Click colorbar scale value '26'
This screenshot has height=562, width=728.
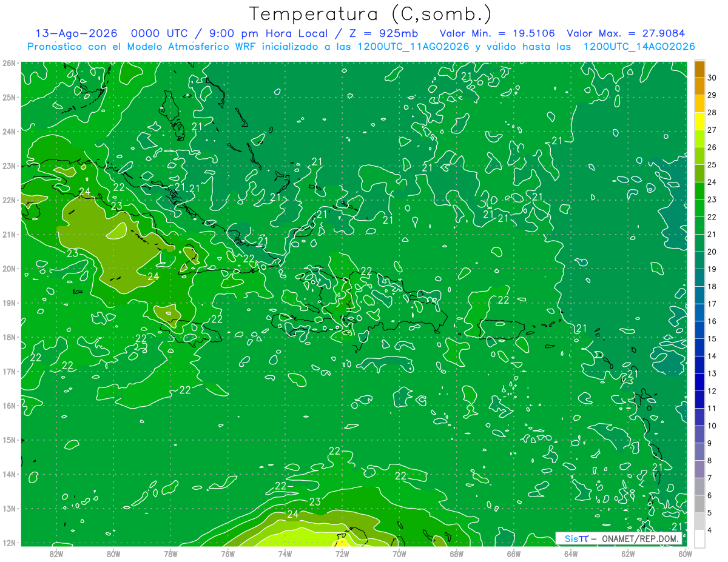712,147
